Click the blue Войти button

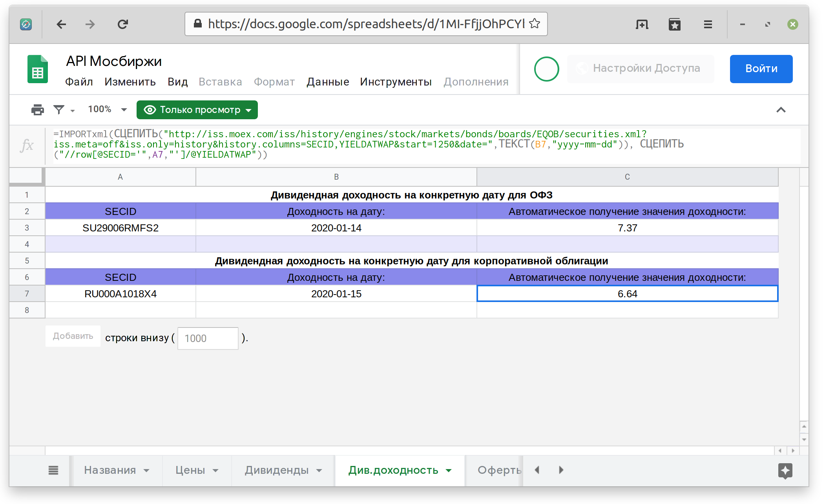[761, 69]
